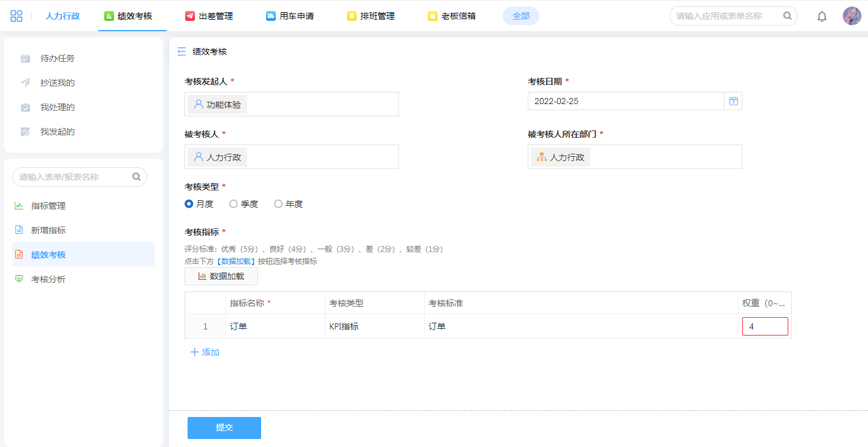Click the plus icon beside 添加

point(195,352)
